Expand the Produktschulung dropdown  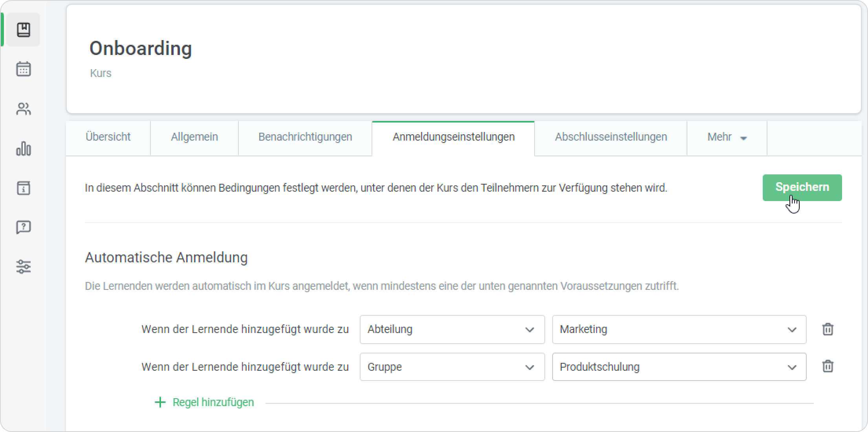coord(679,367)
